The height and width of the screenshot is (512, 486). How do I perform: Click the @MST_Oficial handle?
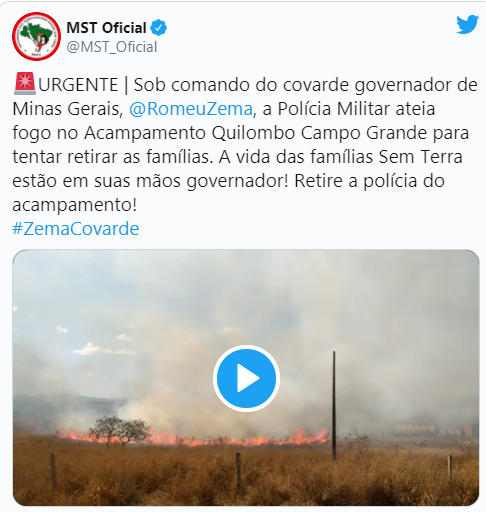click(x=112, y=47)
